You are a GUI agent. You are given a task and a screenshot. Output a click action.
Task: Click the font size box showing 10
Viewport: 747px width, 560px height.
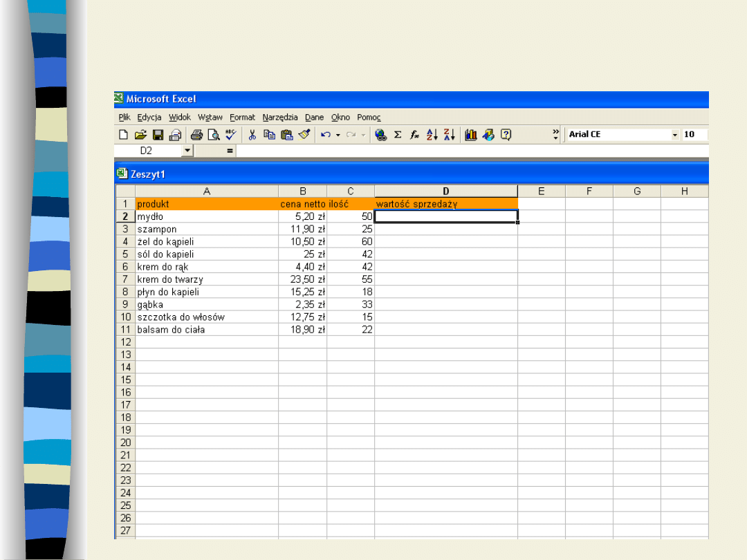pyautogui.click(x=694, y=135)
